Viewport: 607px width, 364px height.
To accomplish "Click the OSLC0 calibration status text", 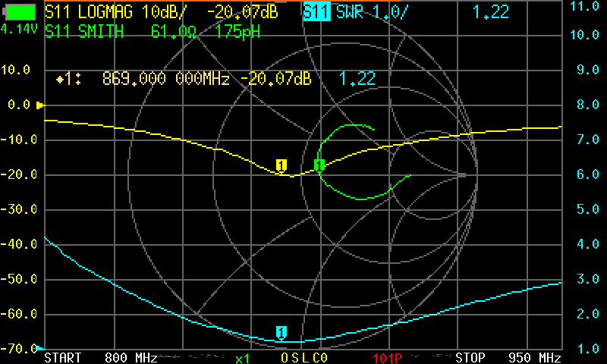I will (x=304, y=358).
